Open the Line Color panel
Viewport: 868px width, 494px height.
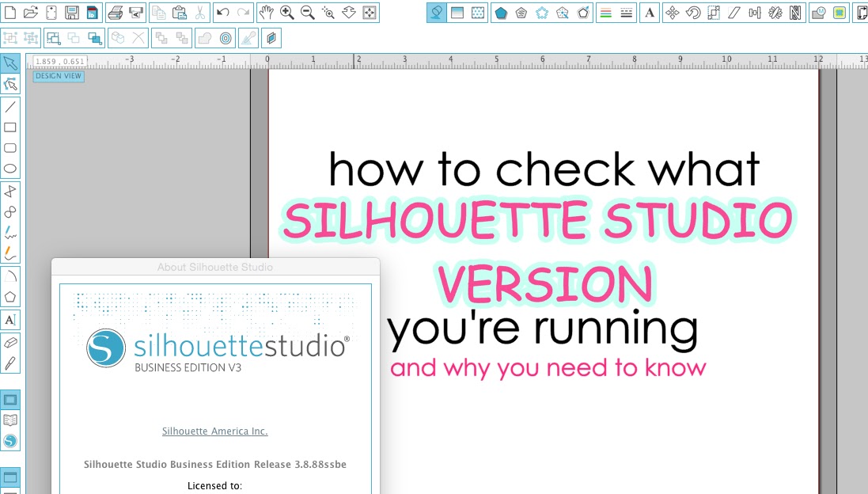(605, 12)
